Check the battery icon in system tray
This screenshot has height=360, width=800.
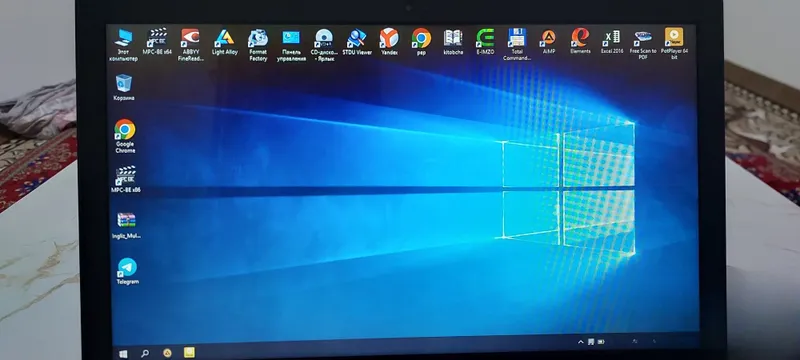(602, 342)
